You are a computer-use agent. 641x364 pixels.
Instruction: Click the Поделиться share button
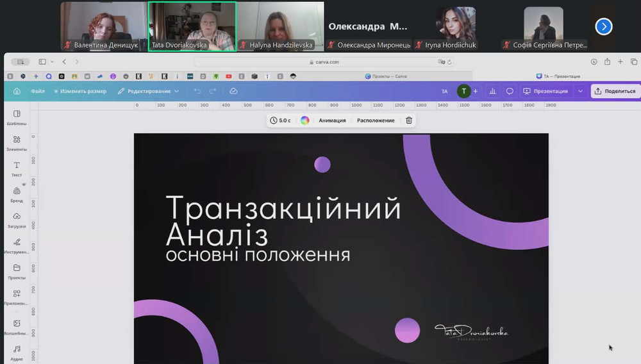pos(615,91)
